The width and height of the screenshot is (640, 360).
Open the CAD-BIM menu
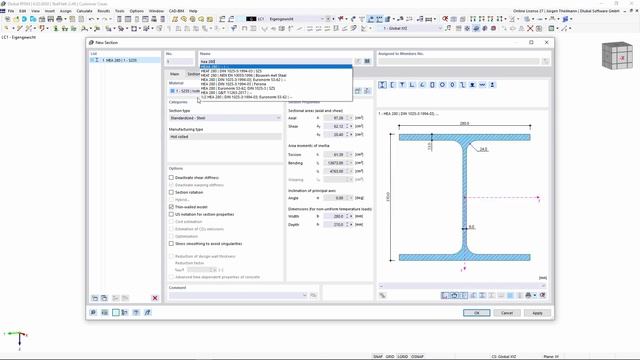176,11
